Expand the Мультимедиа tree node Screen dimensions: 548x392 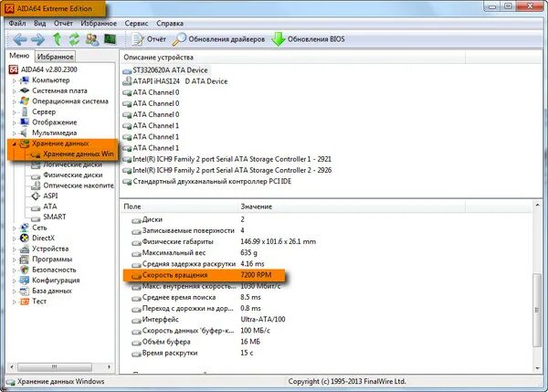[x=15, y=133]
